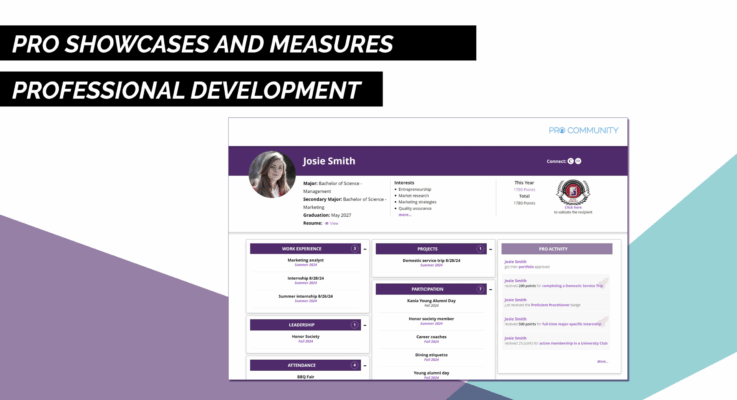The image size is (737, 400).
Task: Click the Projects count badge
Action: click(x=480, y=248)
